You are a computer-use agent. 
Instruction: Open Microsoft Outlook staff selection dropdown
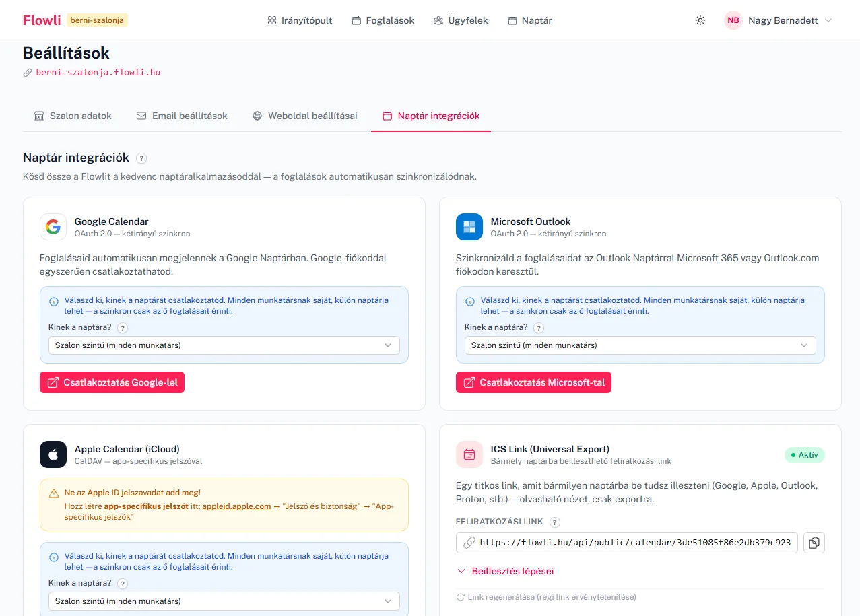point(640,345)
